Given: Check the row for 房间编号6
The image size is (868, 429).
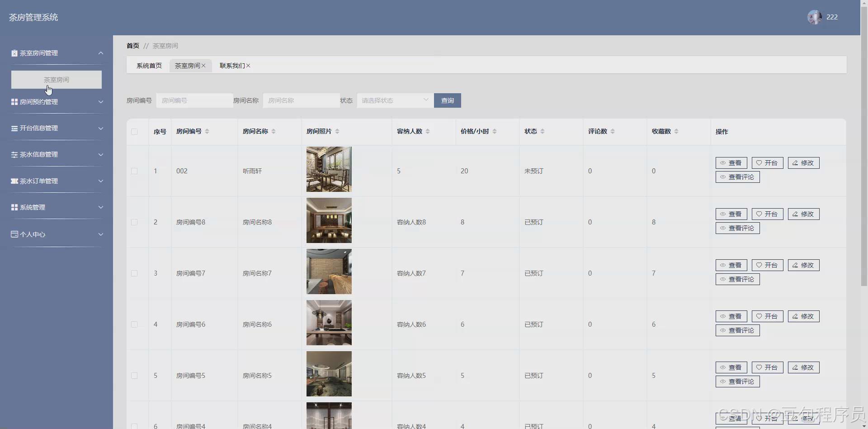Looking at the screenshot, I should click(134, 324).
